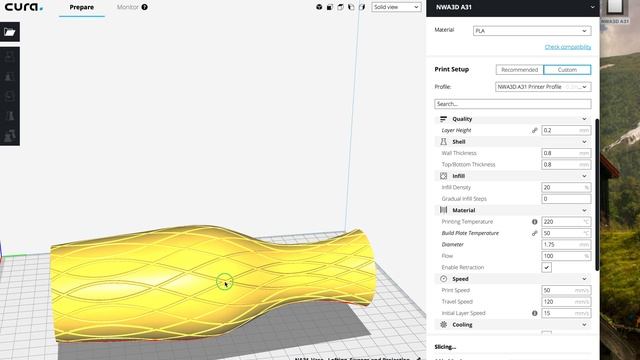This screenshot has width=640, height=360.
Task: Toggle the Enable Retraction checkbox
Action: [547, 267]
